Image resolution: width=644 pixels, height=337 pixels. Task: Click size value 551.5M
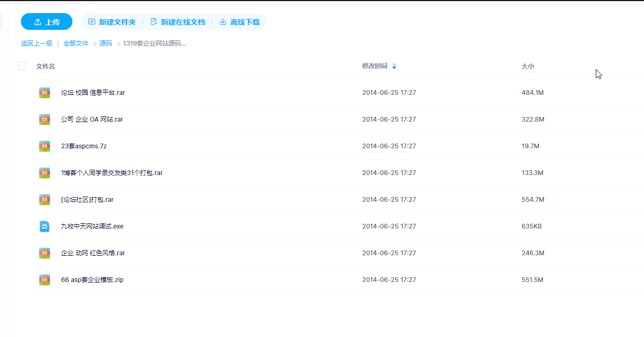click(532, 280)
